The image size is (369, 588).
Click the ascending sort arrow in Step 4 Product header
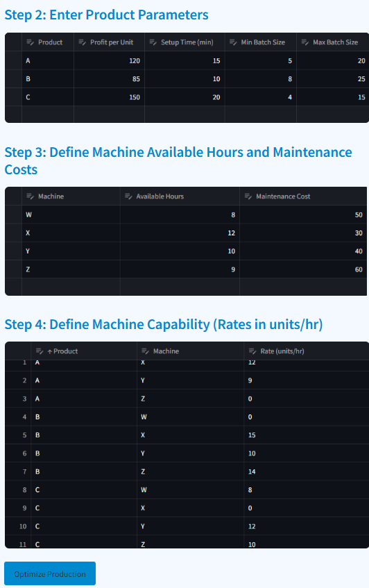(x=49, y=352)
